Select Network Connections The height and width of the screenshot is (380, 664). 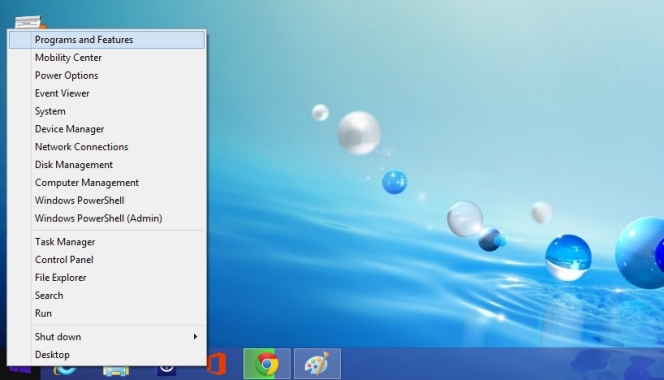click(107, 147)
